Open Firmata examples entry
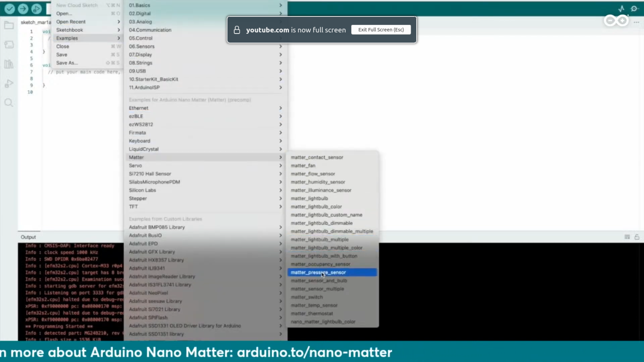This screenshot has width=644, height=362. pos(205,133)
